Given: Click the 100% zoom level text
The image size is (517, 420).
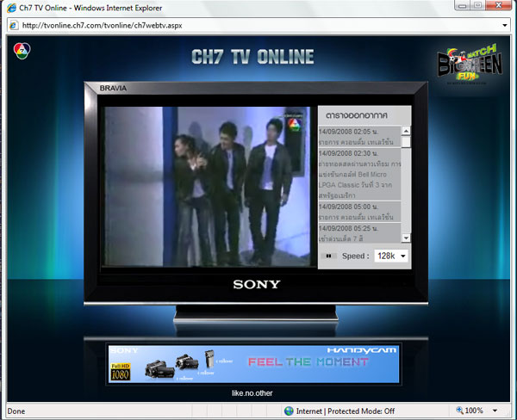Looking at the screenshot, I should 474,411.
